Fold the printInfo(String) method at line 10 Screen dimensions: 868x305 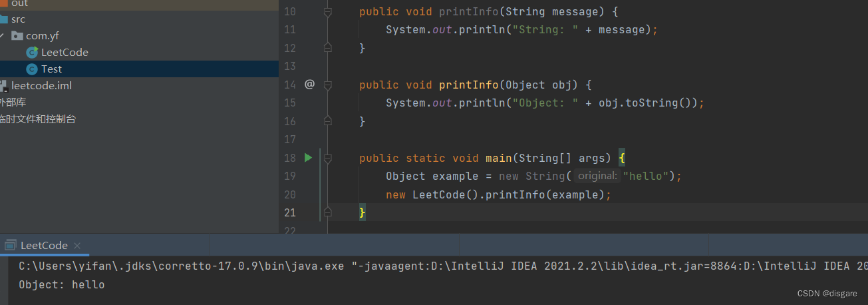(327, 12)
